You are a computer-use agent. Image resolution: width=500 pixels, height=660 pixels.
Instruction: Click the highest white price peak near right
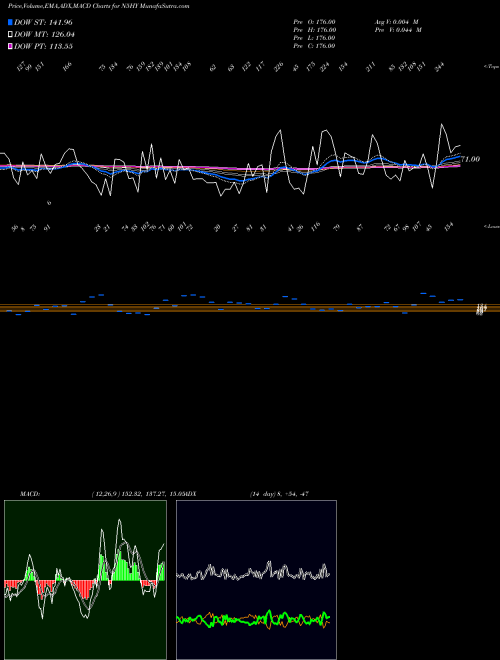pos(441,124)
